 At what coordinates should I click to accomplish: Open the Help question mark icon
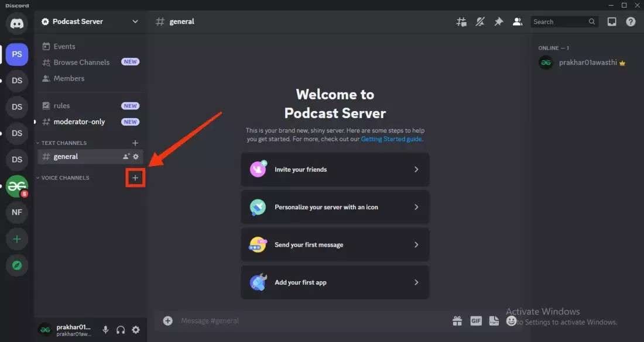(x=631, y=22)
